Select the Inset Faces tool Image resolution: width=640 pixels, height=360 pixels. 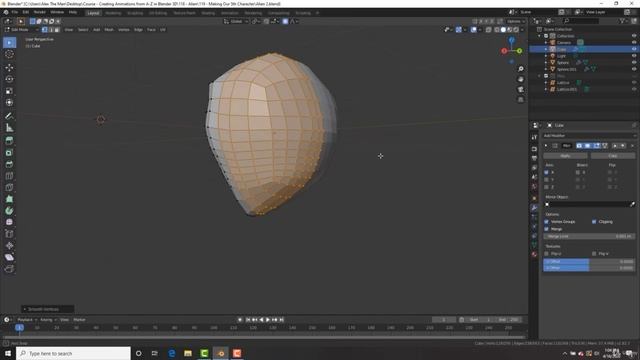9,153
